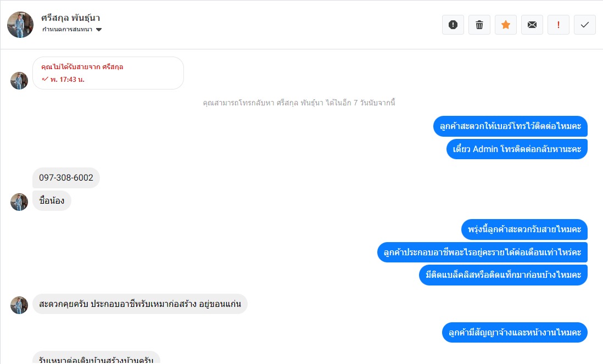603x364 pixels.
Task: Open ศรีสกุล พันธุ์นา profile photo in header
Action: 20,25
